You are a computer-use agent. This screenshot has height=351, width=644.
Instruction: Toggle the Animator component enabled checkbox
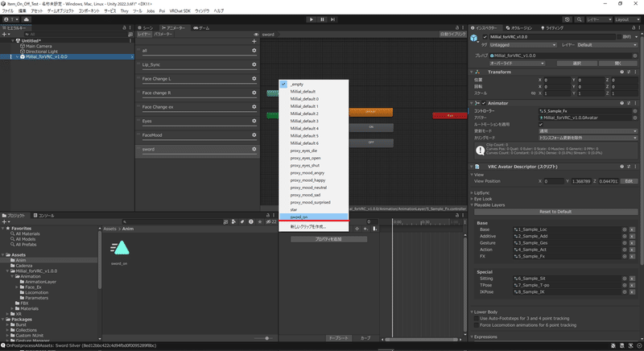pyautogui.click(x=484, y=103)
